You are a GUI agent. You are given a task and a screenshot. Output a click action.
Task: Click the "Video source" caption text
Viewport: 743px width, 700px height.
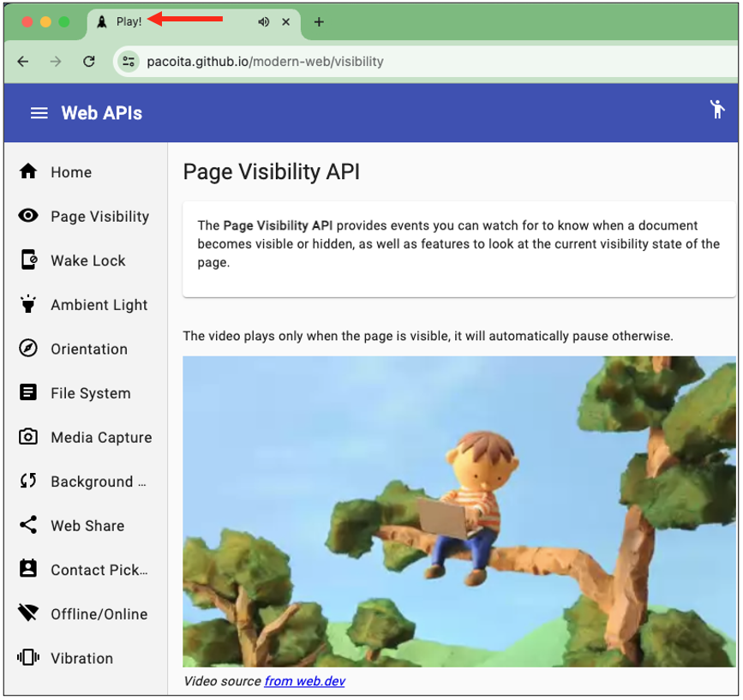click(222, 681)
